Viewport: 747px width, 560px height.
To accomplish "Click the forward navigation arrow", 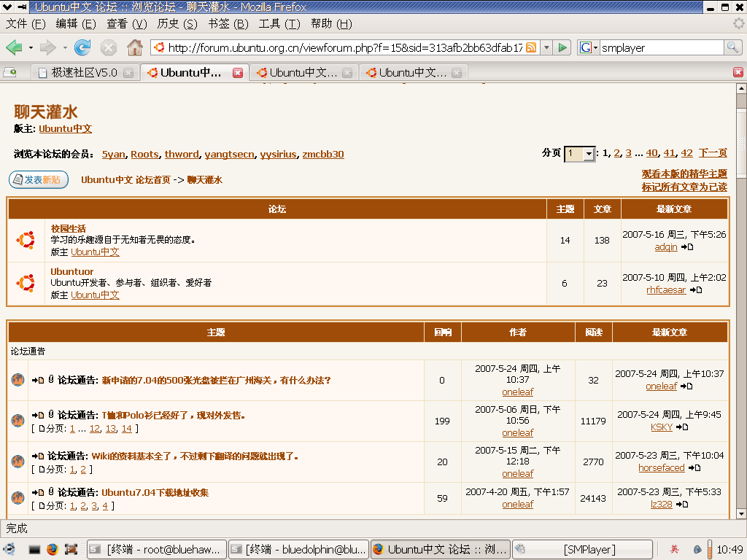I will coord(47,47).
